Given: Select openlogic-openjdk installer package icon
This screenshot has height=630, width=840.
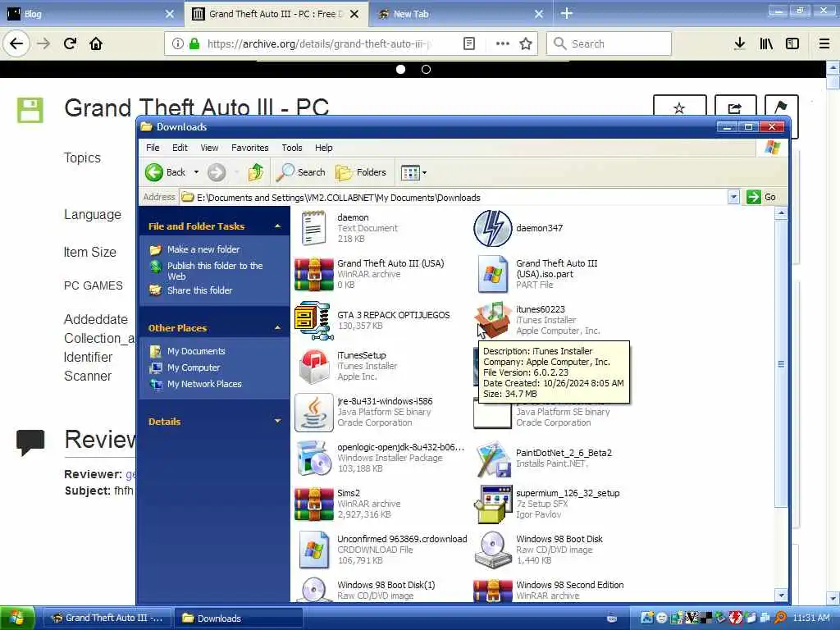Looking at the screenshot, I should 314,459.
